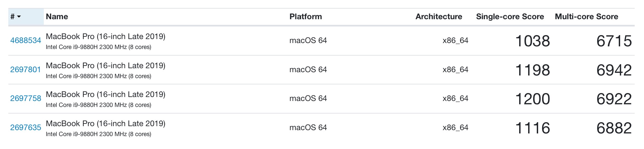Click the single-core score 1198

point(532,70)
